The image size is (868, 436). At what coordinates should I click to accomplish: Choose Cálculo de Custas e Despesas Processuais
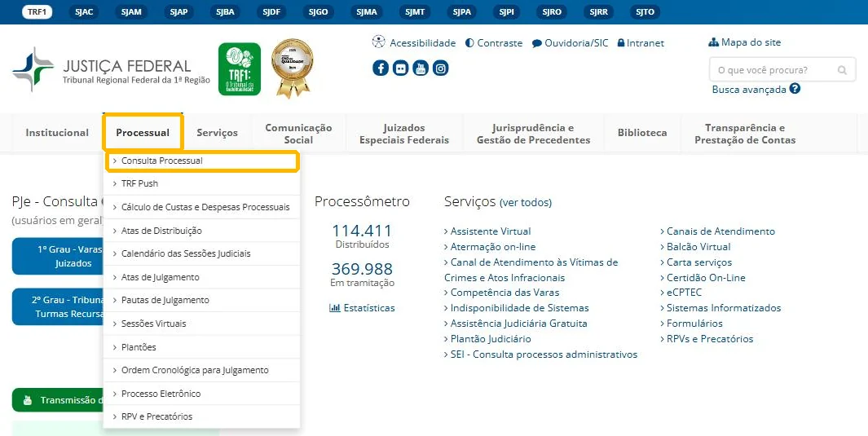coord(202,207)
